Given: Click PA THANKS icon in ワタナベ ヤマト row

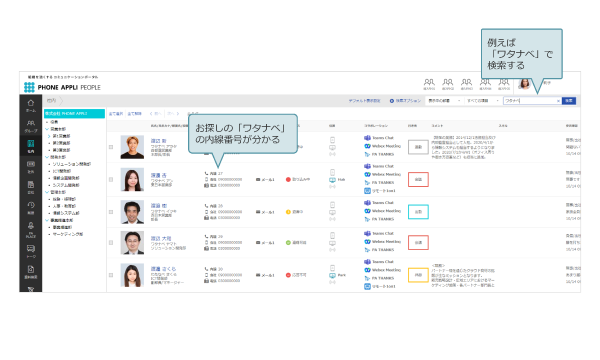Looking at the screenshot, I should tap(367, 250).
